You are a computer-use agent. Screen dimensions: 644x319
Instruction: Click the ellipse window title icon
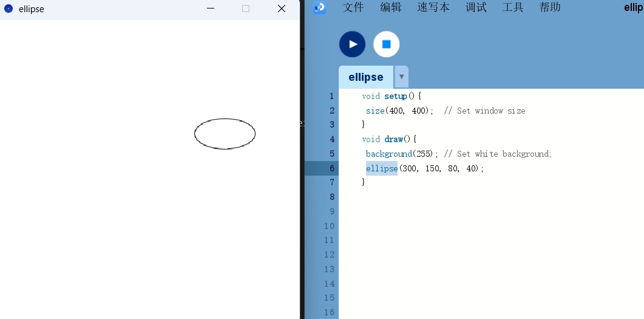click(x=8, y=9)
